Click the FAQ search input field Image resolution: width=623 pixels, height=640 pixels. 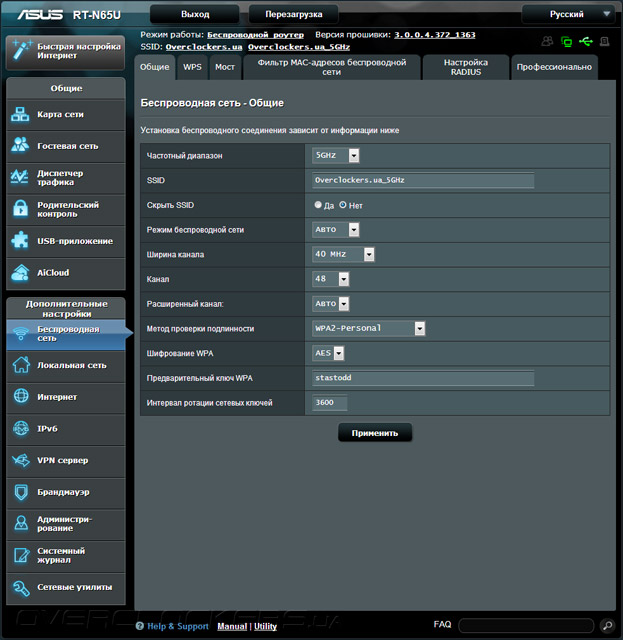[526, 625]
